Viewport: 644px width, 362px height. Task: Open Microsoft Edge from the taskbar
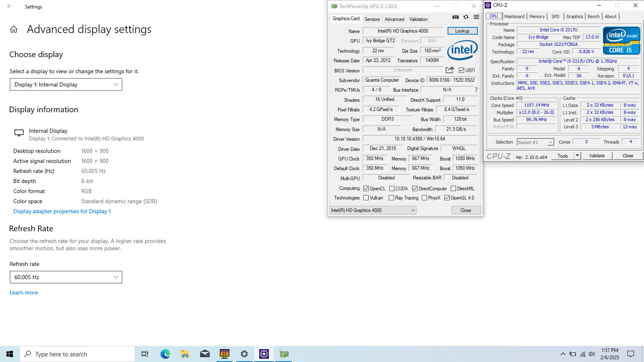click(165, 354)
